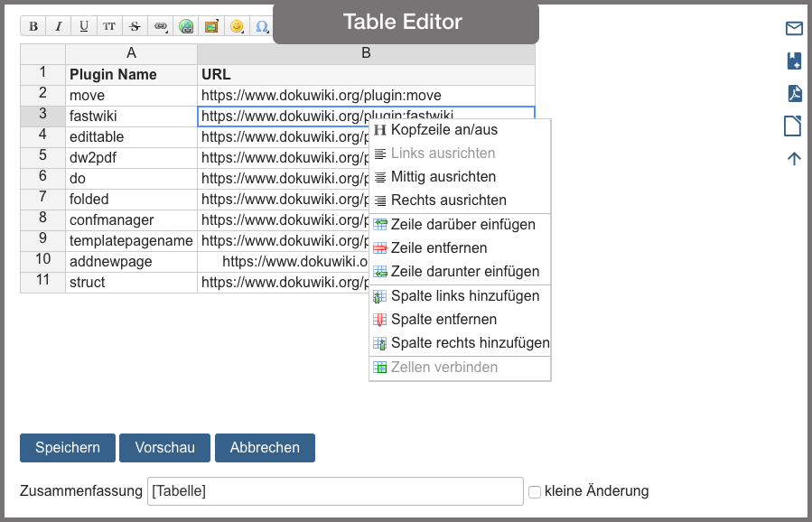Select the do cell
Screen dimensions: 812x522
coord(131,179)
